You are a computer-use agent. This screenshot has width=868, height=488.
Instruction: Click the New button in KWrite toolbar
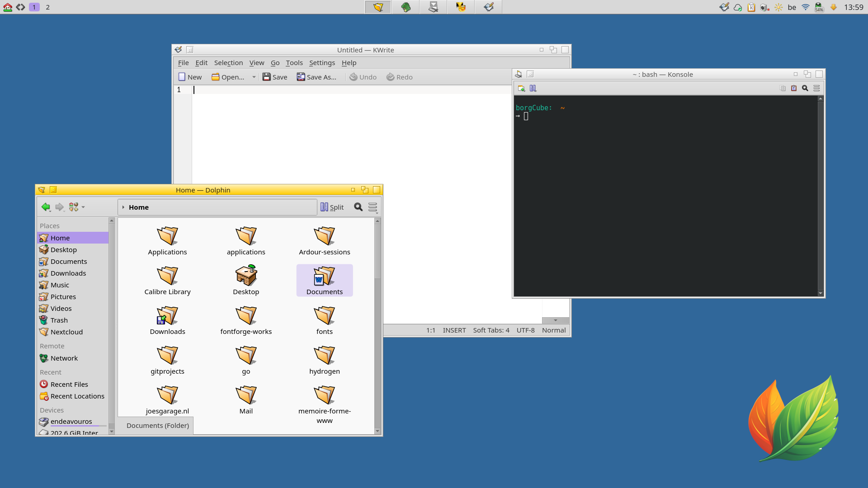(190, 77)
